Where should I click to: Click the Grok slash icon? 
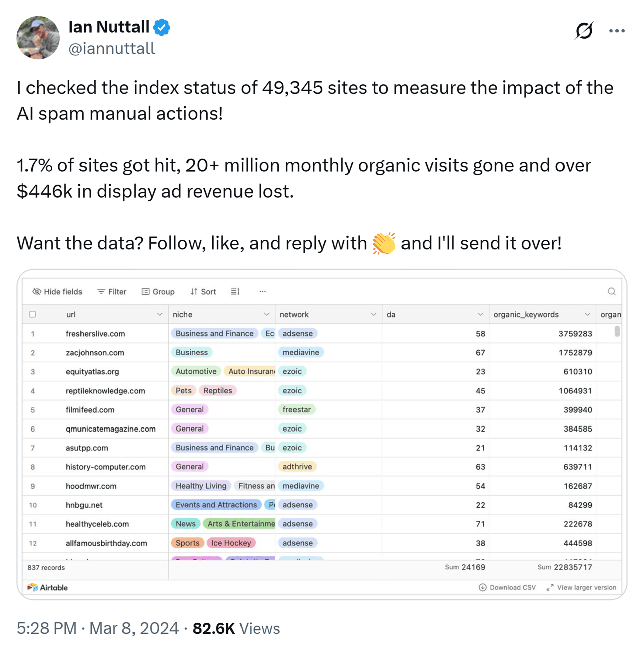click(x=583, y=31)
